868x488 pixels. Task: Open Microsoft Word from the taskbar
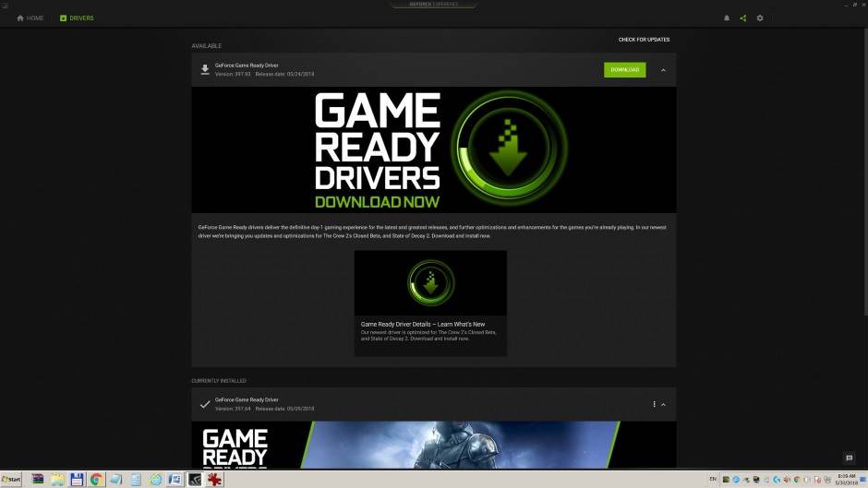175,479
